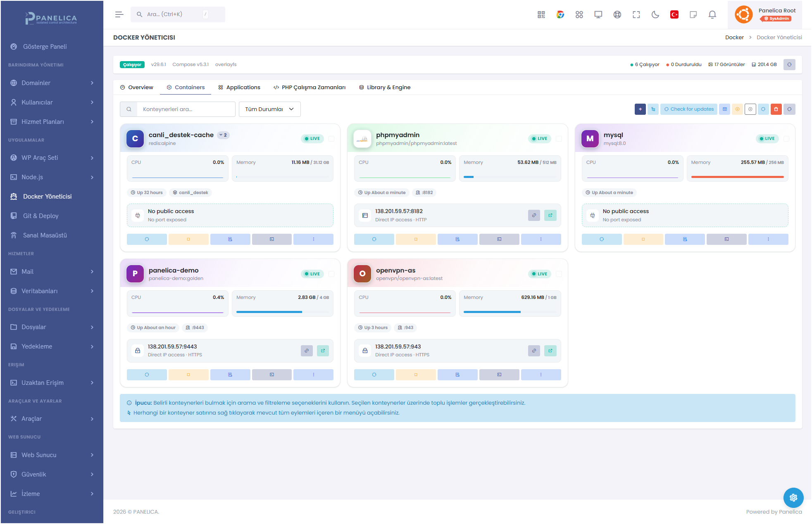Open the Panelica Root user profile
This screenshot has height=524, width=812.
point(765,14)
